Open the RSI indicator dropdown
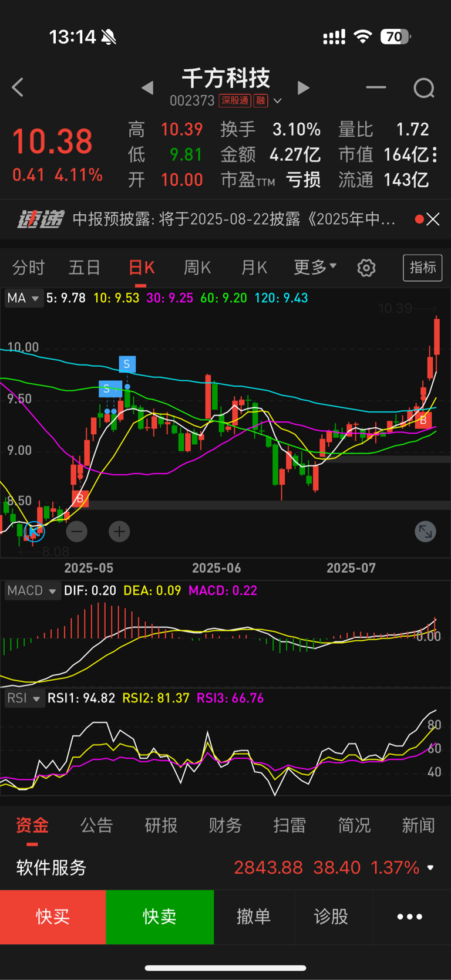 coord(24,698)
